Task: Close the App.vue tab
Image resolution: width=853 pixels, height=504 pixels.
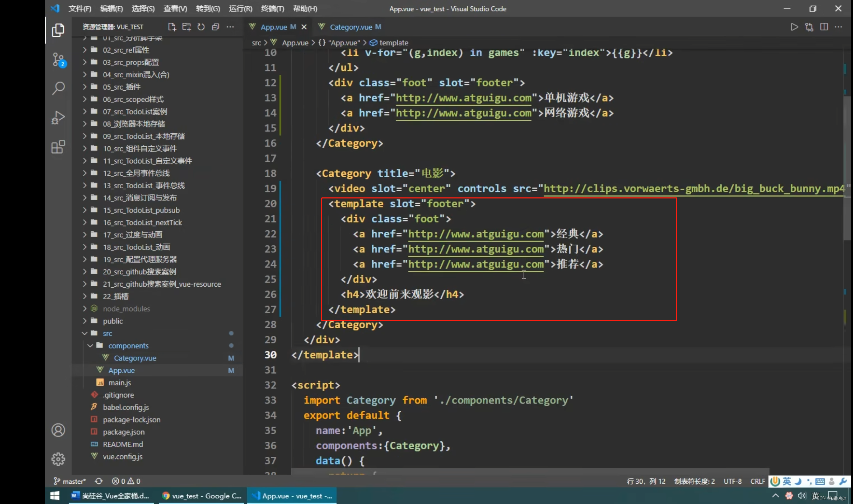Action: click(x=304, y=27)
